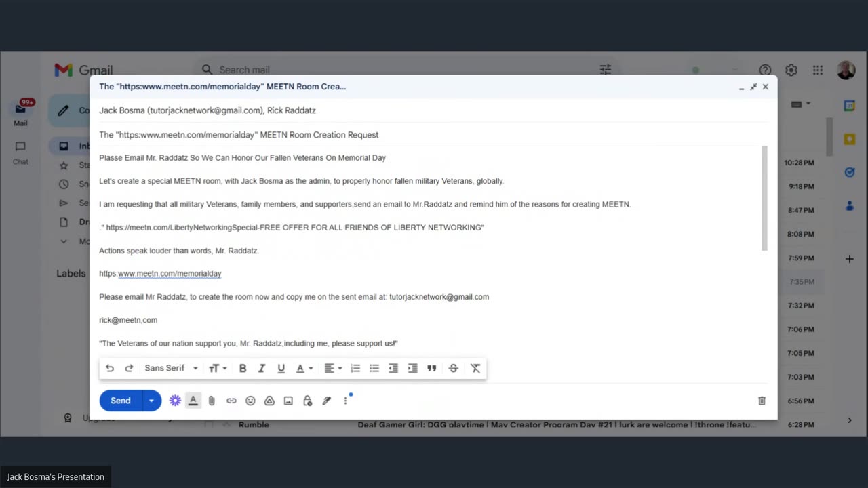Show Gmail search options
Image resolution: width=868 pixels, height=488 pixels.
pos(606,70)
